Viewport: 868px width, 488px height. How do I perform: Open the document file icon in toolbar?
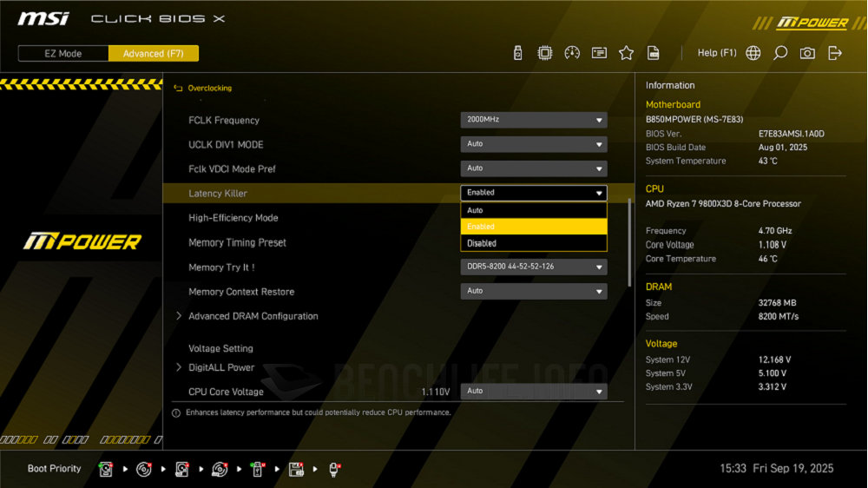(x=654, y=53)
